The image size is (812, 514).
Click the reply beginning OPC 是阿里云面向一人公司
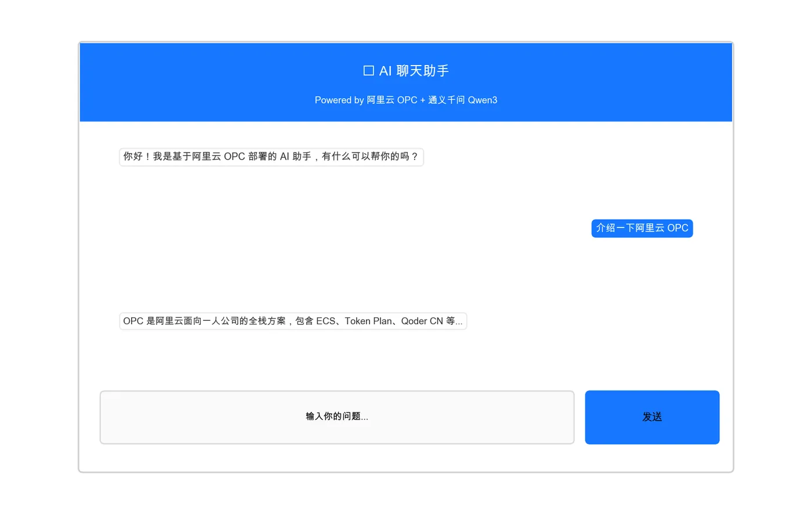(x=293, y=321)
